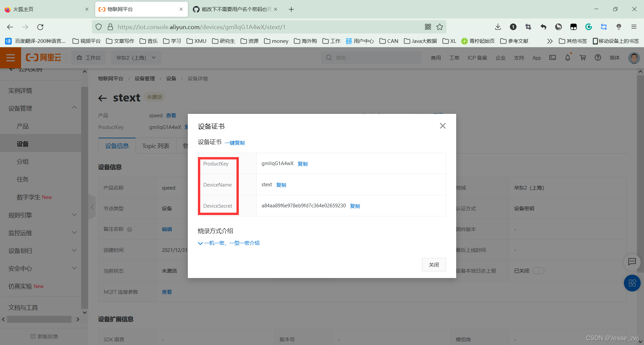644x345 pixels.
Task: Copy the DeviceSecret using its 复制 link
Action: pyautogui.click(x=355, y=206)
